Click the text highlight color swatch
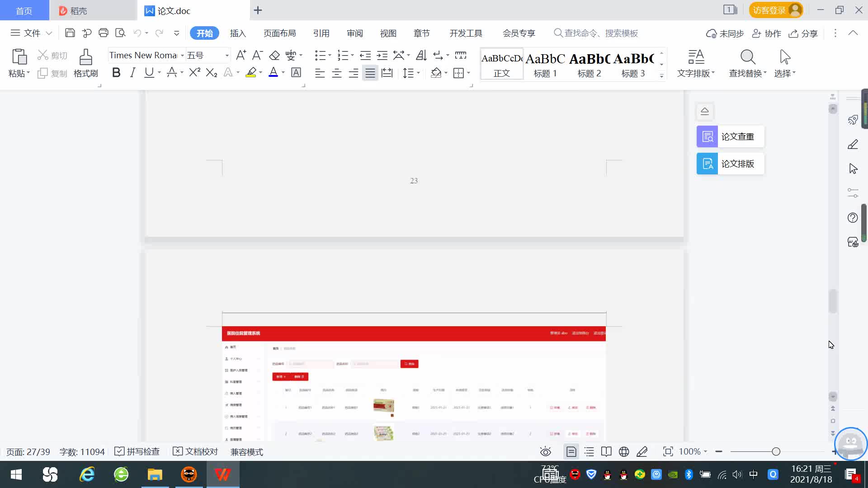 [251, 72]
